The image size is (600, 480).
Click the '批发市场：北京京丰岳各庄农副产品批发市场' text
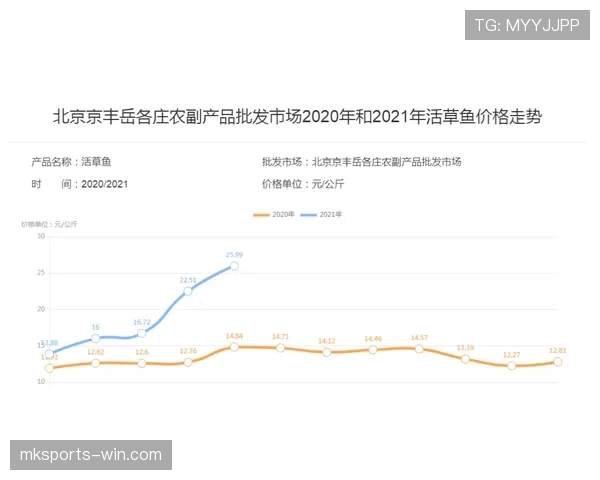(x=362, y=162)
